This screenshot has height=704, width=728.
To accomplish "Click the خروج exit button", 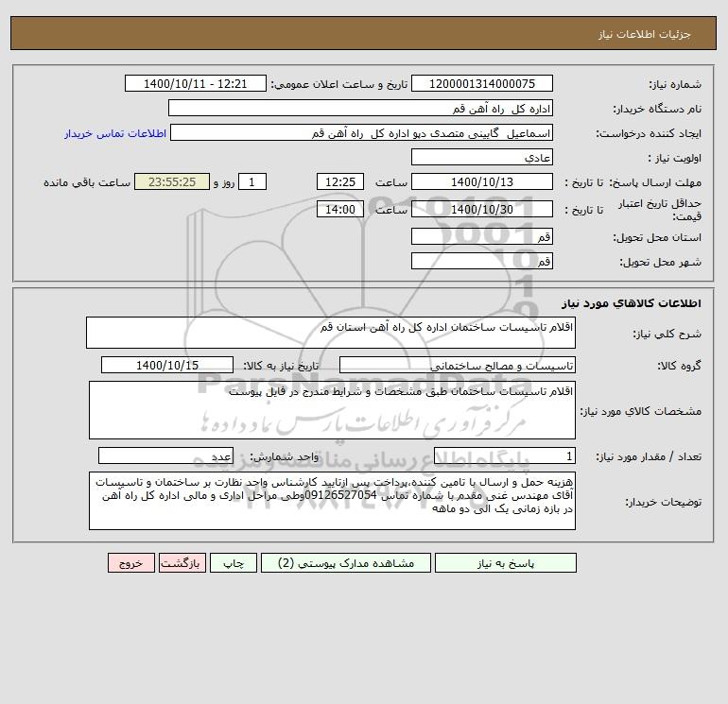I will pyautogui.click(x=131, y=563).
